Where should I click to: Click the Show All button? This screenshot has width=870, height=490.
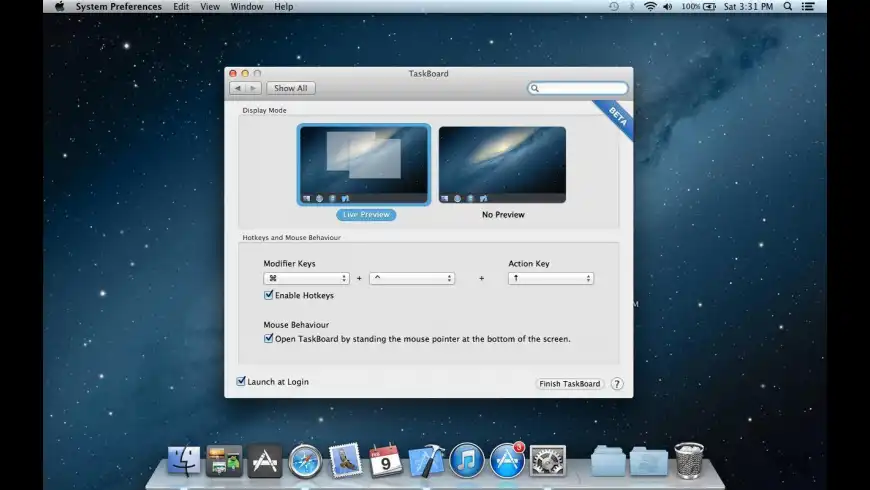[291, 88]
